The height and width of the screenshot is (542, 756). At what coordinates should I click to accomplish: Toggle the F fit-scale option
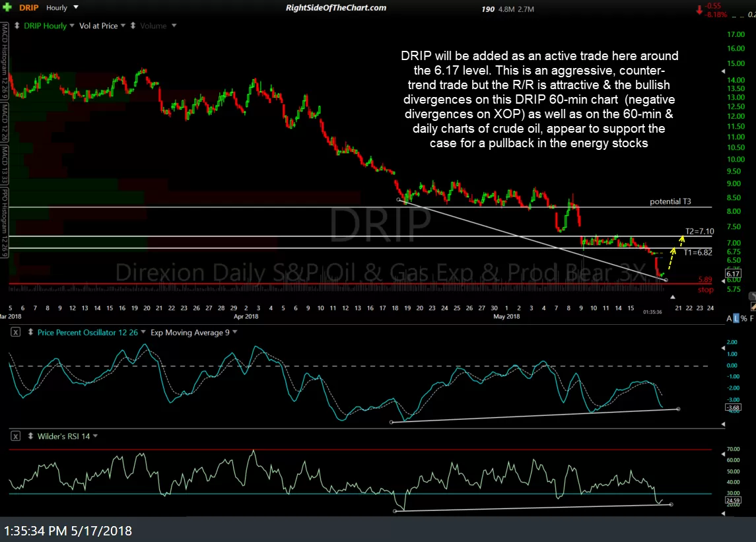click(751, 319)
